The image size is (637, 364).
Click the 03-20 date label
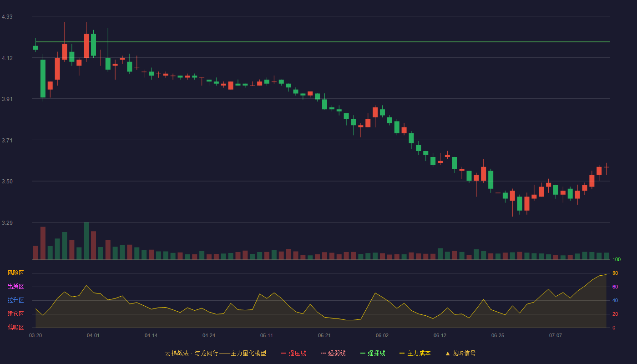tap(35, 335)
